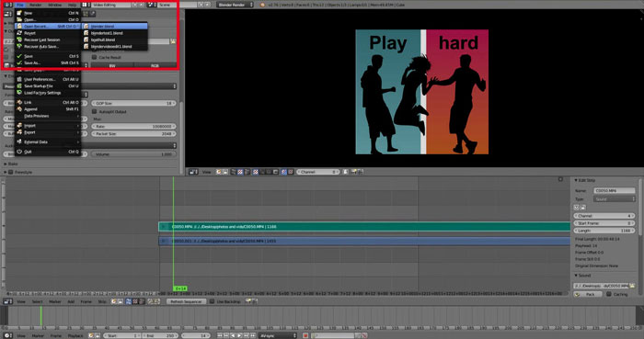Expand the Freestyle panel
This screenshot has height=339, width=644.
18,172
